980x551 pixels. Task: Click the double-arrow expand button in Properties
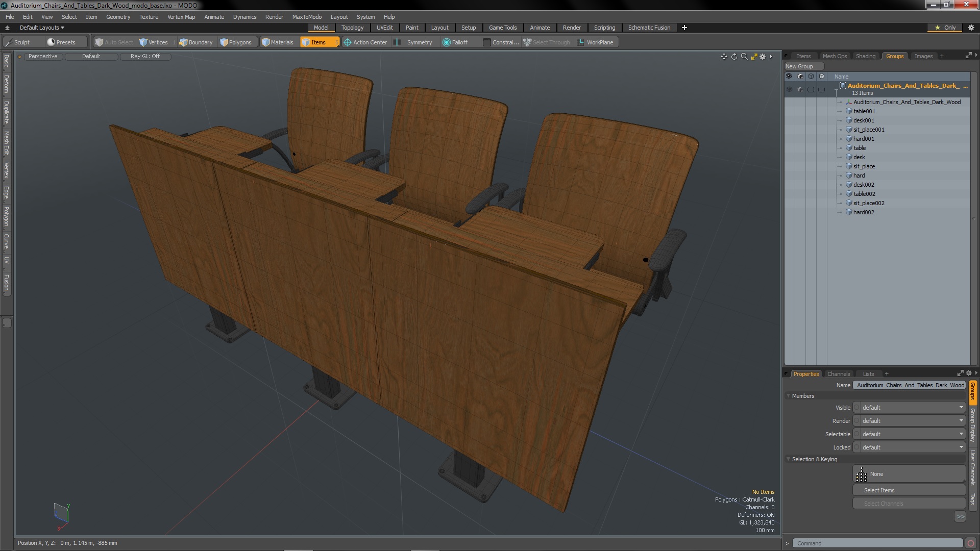tap(960, 517)
